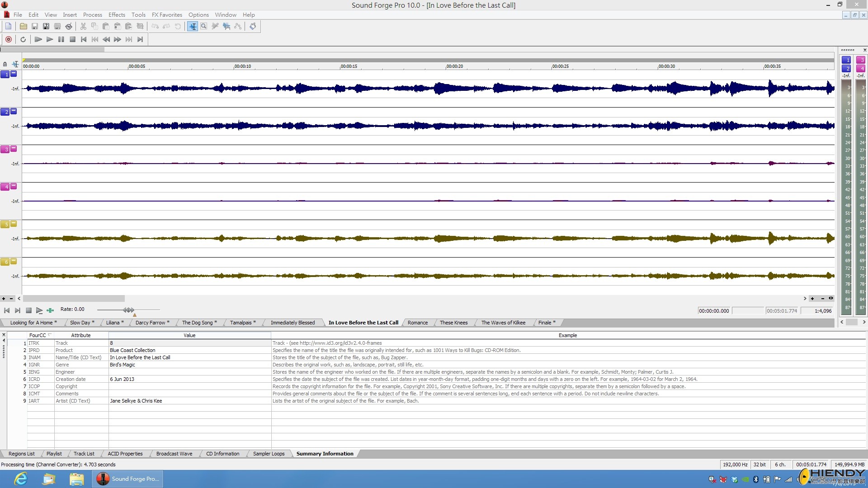Open the Effects menu
Image resolution: width=868 pixels, height=488 pixels.
(117, 14)
